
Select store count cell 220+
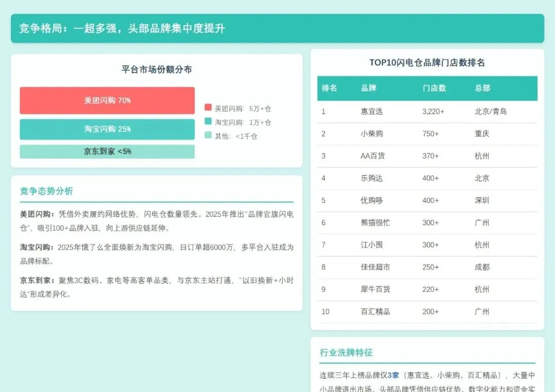[x=431, y=289]
